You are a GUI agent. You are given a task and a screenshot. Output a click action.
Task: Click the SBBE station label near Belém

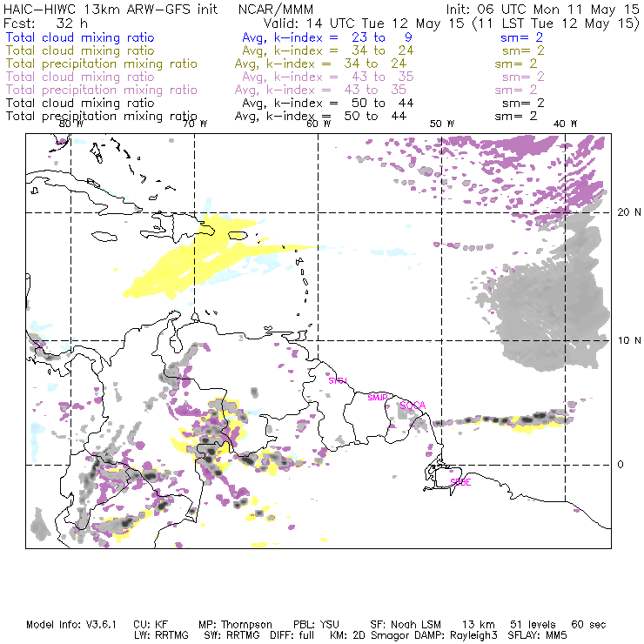(460, 482)
